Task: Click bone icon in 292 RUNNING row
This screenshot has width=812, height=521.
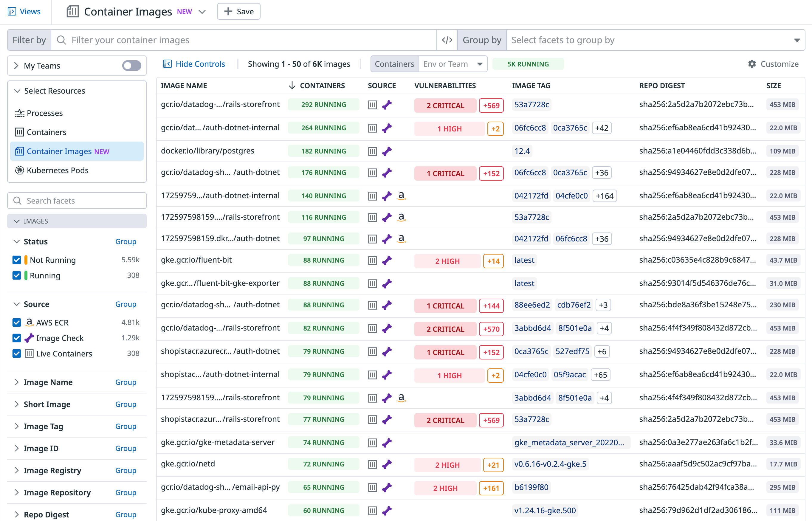Action: point(387,105)
